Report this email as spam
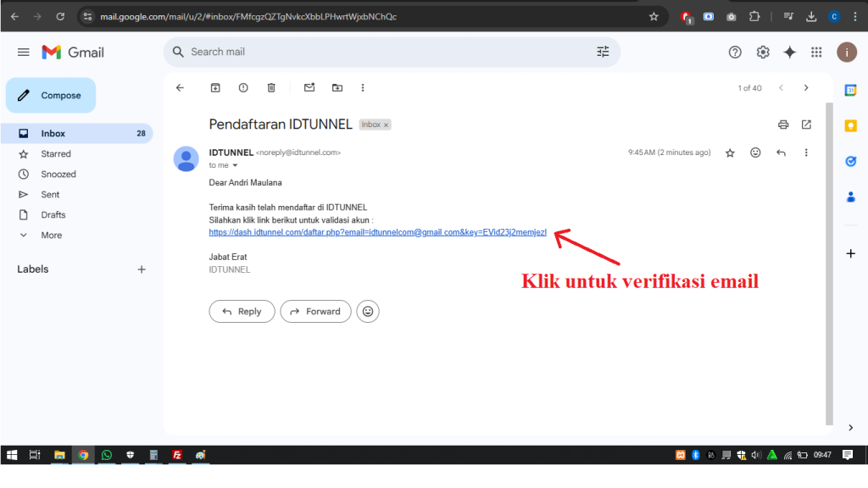 tap(243, 88)
